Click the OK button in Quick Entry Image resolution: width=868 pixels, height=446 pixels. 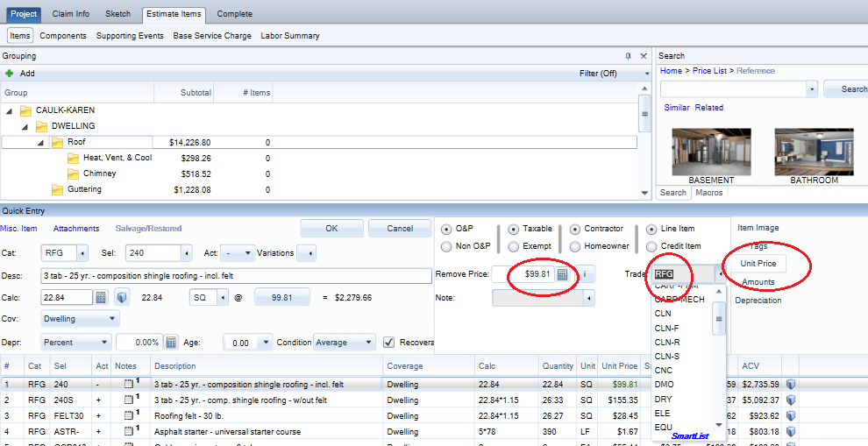pyautogui.click(x=331, y=228)
